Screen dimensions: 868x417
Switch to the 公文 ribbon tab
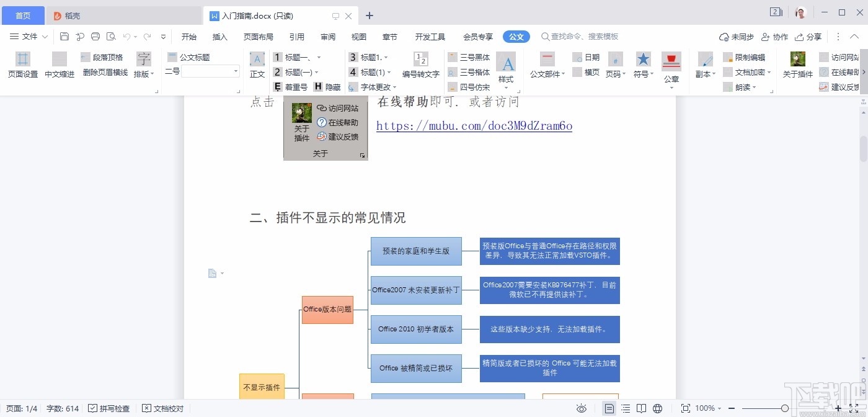coord(516,37)
